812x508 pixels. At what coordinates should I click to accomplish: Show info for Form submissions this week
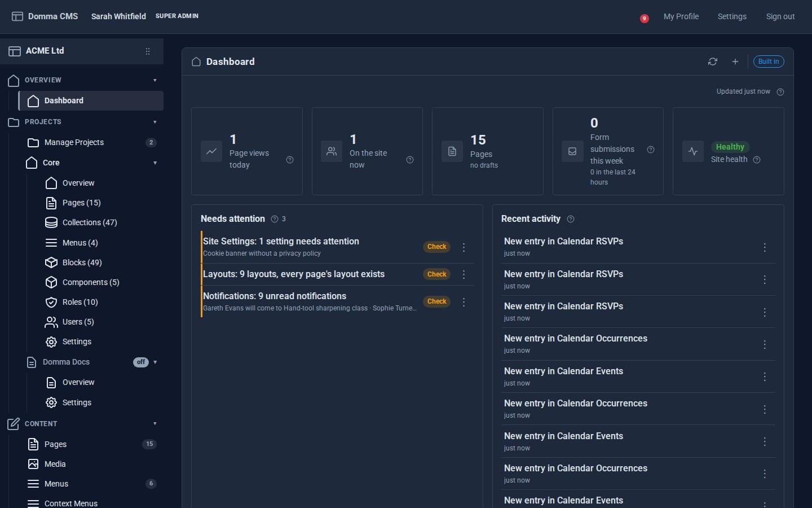click(651, 150)
